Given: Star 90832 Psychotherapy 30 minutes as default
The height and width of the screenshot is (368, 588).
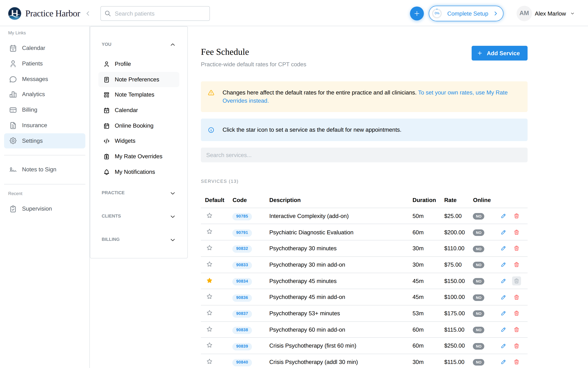Looking at the screenshot, I should click(x=209, y=248).
